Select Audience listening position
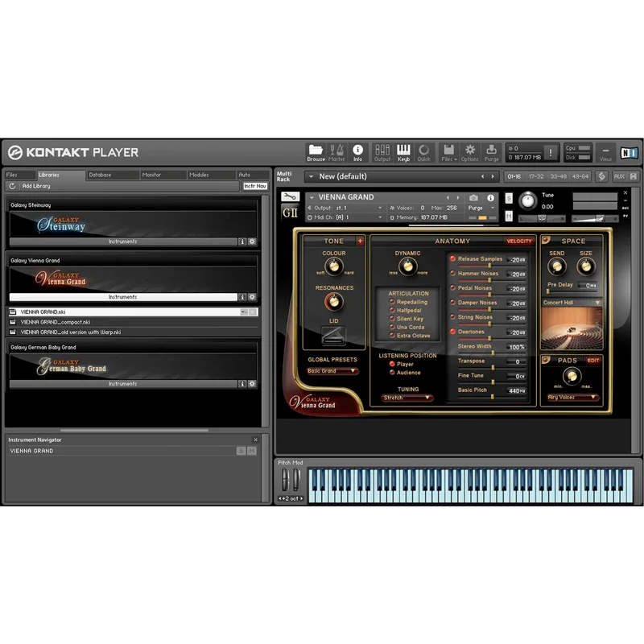This screenshot has width=644, height=644. pos(392,373)
